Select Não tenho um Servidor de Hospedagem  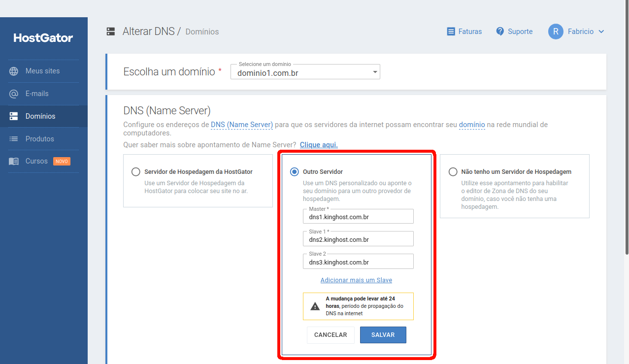(453, 172)
